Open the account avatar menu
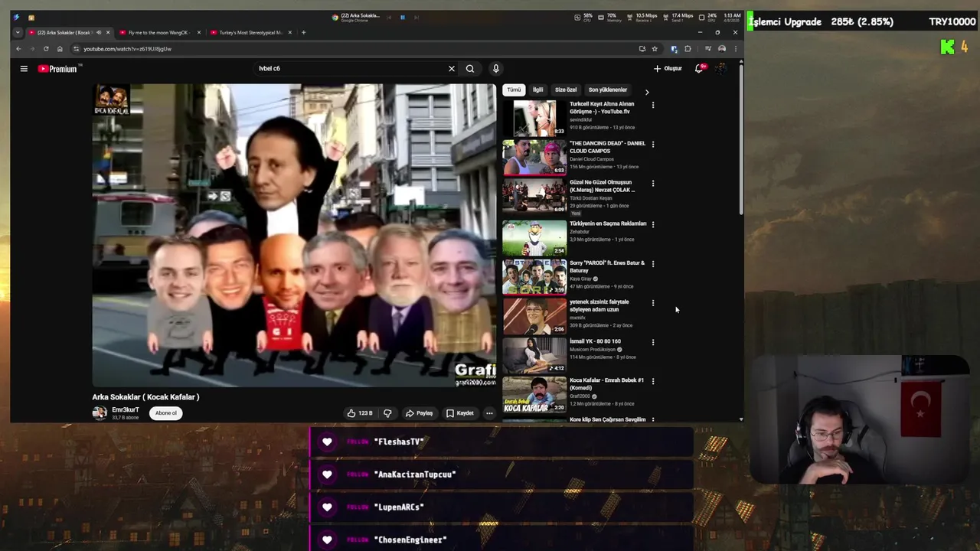 pos(720,69)
